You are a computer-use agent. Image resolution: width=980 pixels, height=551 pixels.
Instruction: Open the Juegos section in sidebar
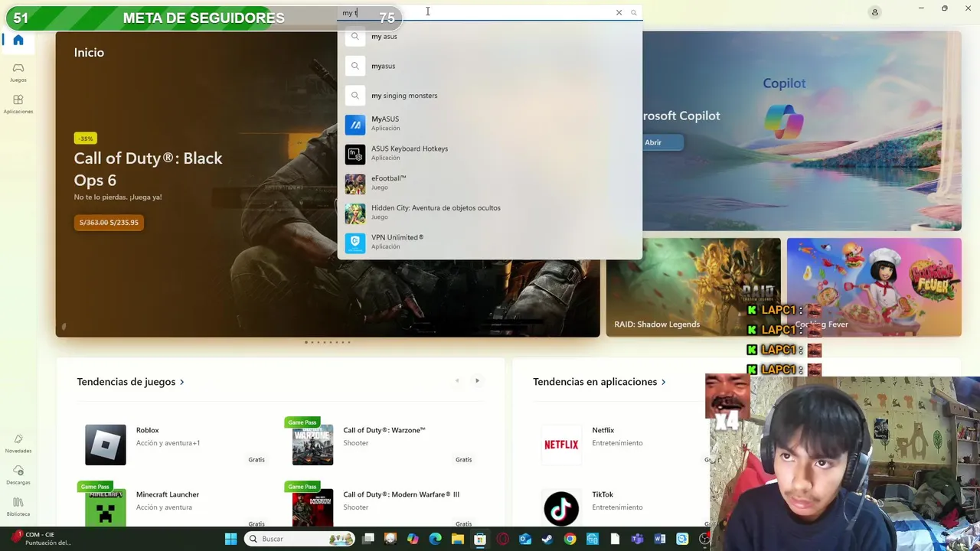pyautogui.click(x=18, y=73)
